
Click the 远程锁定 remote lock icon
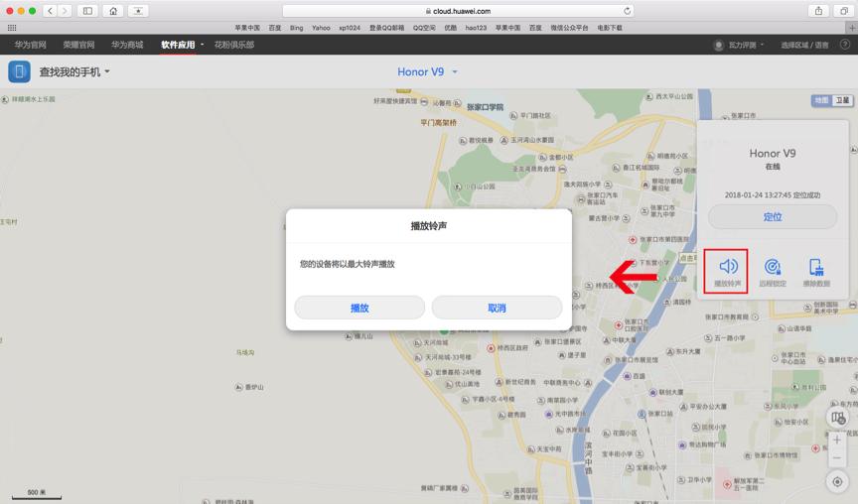(772, 266)
